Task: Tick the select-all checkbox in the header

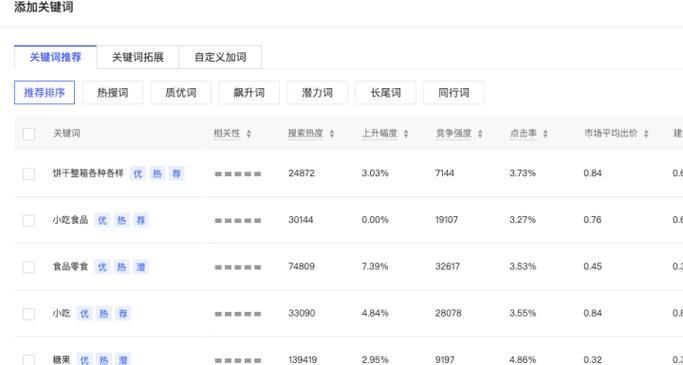Action: 29,134
